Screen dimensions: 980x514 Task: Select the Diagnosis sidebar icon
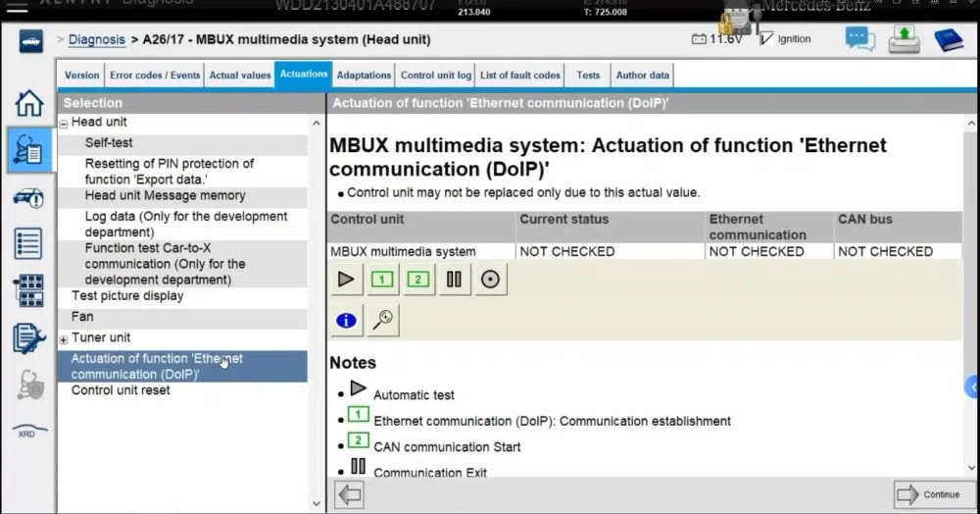click(x=28, y=150)
